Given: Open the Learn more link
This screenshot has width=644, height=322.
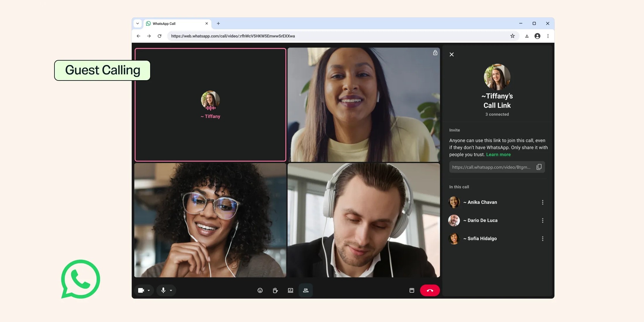Looking at the screenshot, I should (498, 155).
